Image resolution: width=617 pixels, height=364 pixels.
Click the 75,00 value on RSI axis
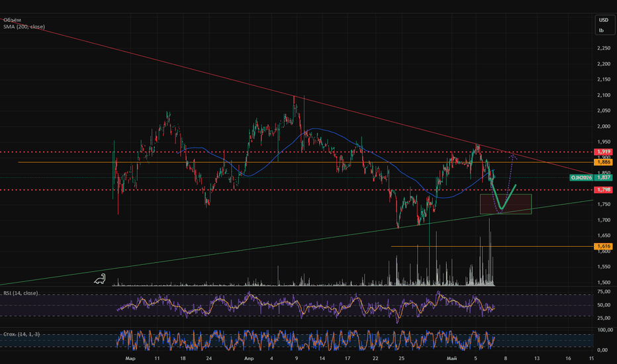[x=604, y=292]
